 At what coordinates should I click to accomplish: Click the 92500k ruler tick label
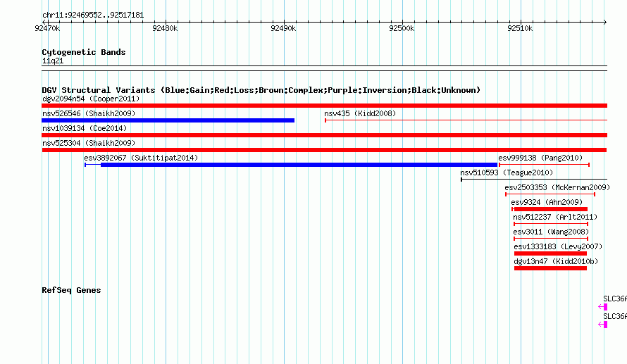click(402, 28)
